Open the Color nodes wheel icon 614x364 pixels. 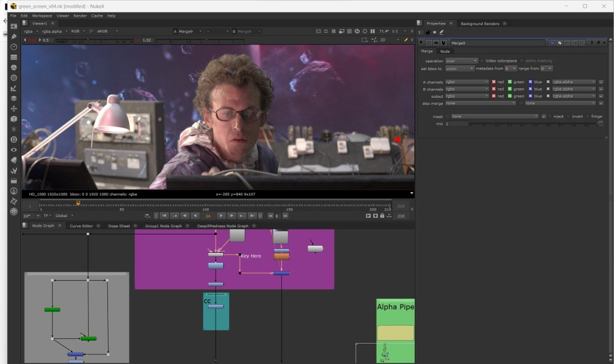(14, 67)
